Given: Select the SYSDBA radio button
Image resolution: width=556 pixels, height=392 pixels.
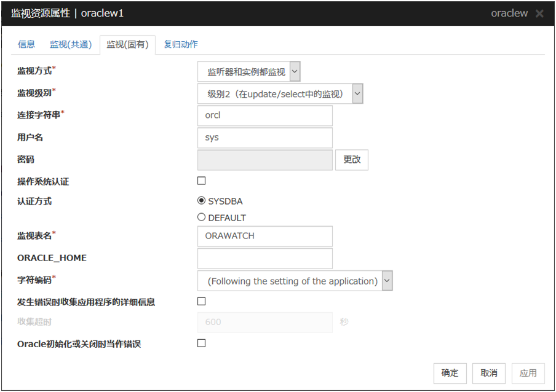Looking at the screenshot, I should [x=201, y=201].
